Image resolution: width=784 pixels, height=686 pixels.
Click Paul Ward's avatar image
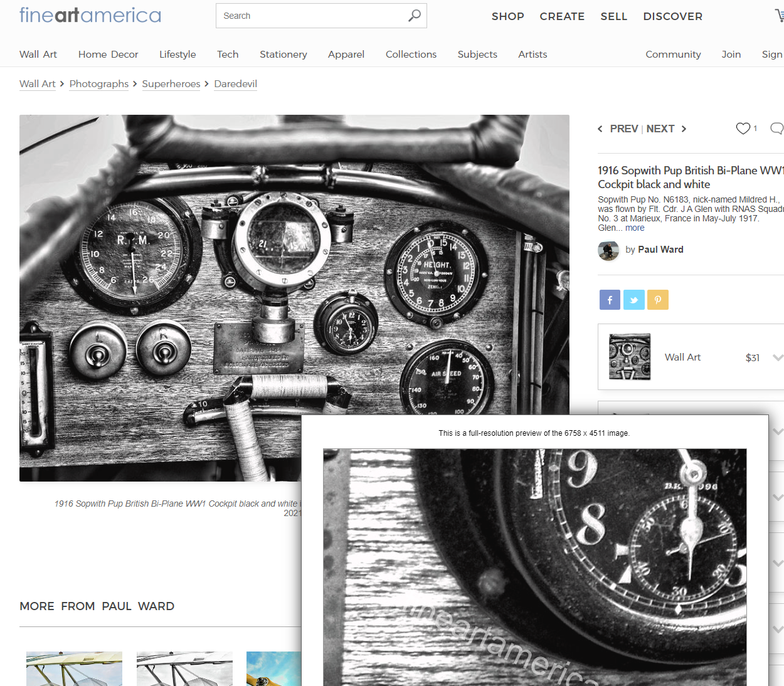(608, 250)
